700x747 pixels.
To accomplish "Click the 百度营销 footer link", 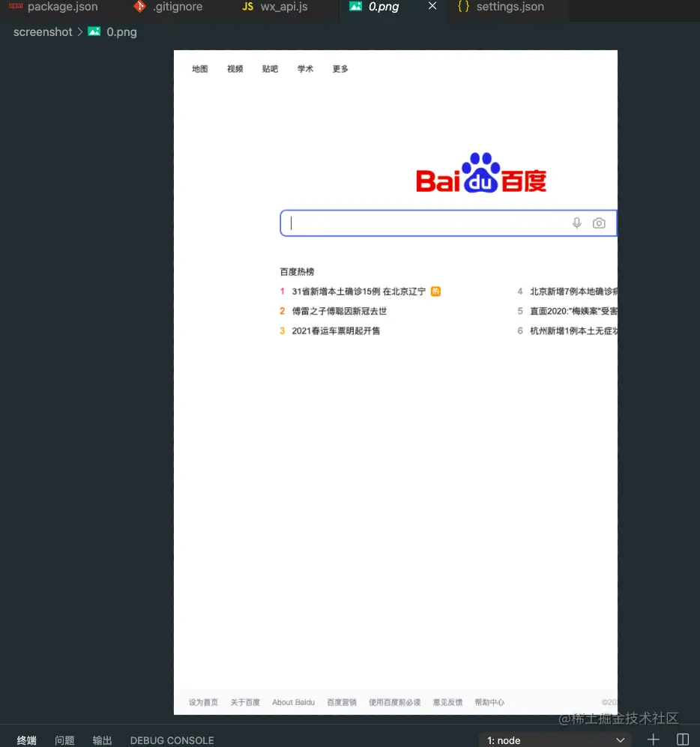I will click(x=342, y=702).
